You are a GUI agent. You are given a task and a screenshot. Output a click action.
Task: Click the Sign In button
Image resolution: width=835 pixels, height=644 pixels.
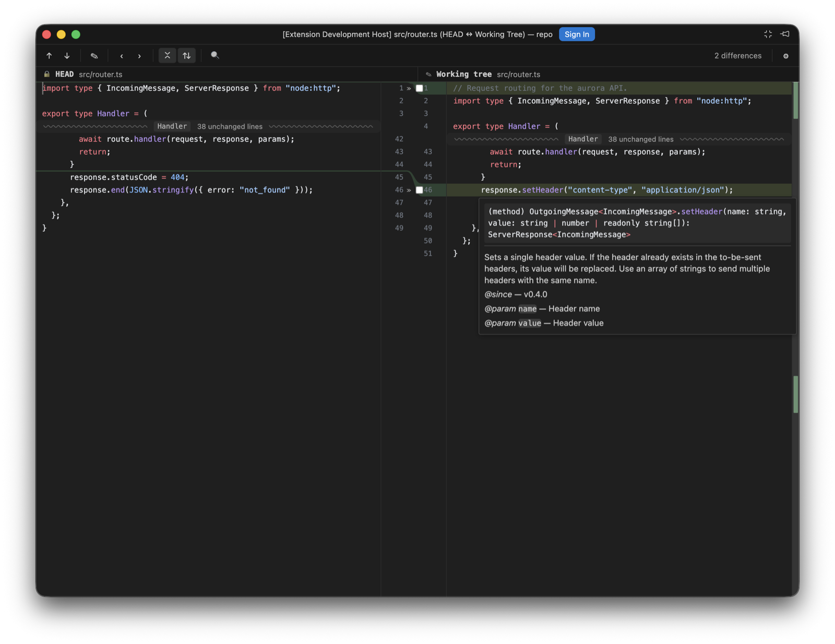577,34
